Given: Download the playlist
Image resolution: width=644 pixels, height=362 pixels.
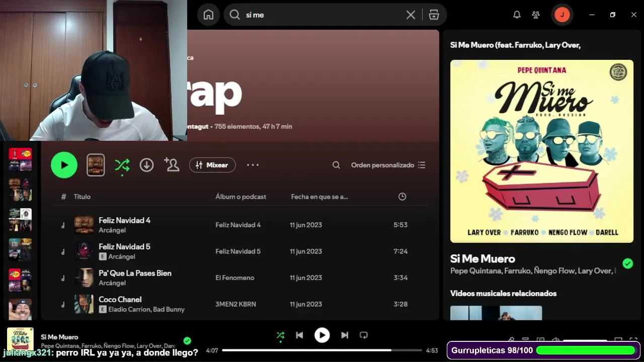Looking at the screenshot, I should [146, 165].
